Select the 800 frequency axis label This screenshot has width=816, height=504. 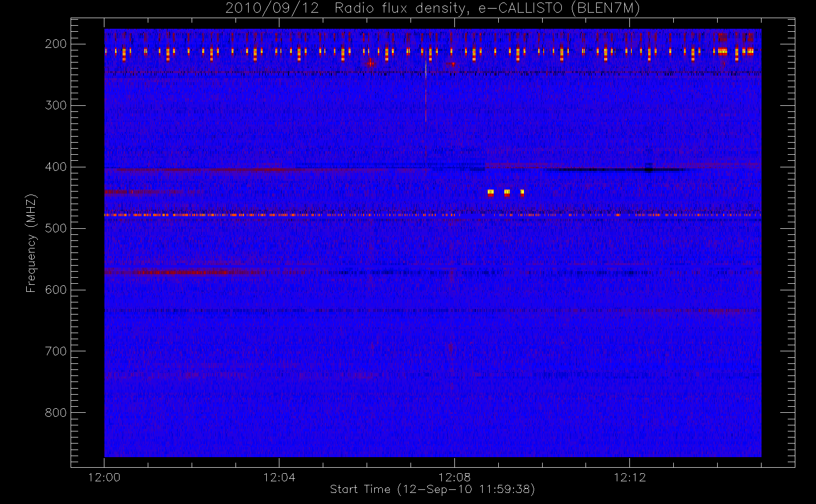[x=55, y=413]
